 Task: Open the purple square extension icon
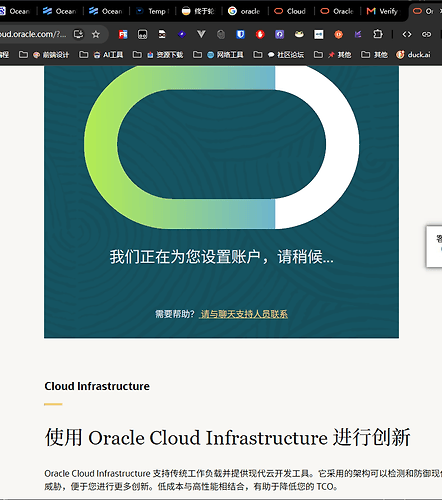280,34
